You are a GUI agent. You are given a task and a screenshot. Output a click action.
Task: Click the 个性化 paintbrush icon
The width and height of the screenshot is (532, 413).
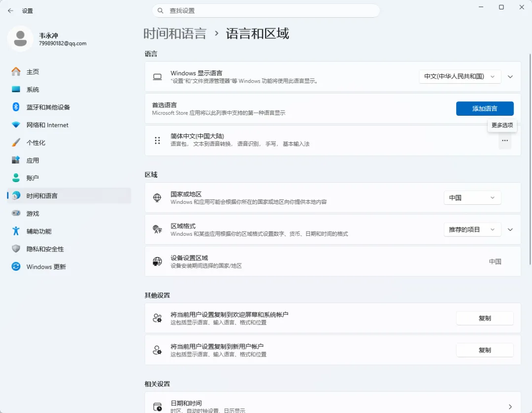tap(16, 142)
